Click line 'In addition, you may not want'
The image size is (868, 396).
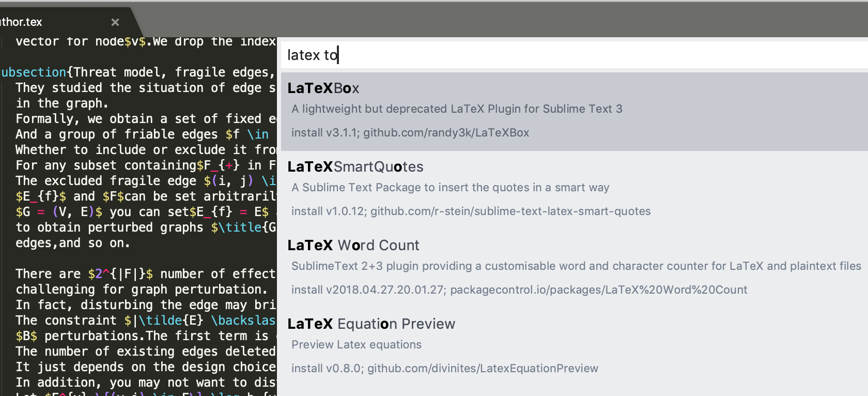click(146, 383)
